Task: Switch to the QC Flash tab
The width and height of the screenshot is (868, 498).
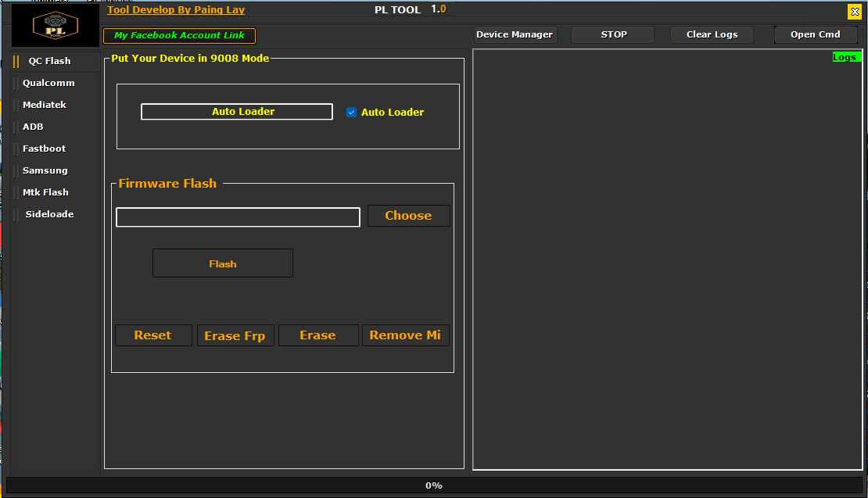Action: pos(48,61)
